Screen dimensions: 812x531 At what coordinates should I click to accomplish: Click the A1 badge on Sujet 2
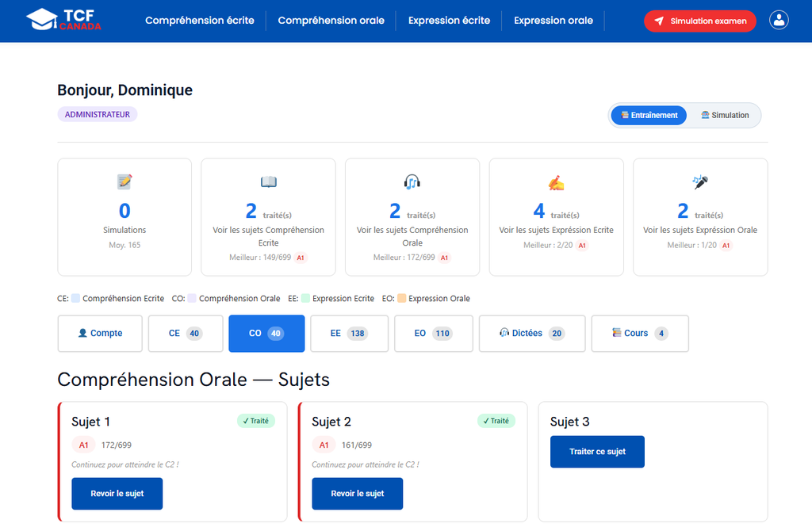(x=324, y=445)
